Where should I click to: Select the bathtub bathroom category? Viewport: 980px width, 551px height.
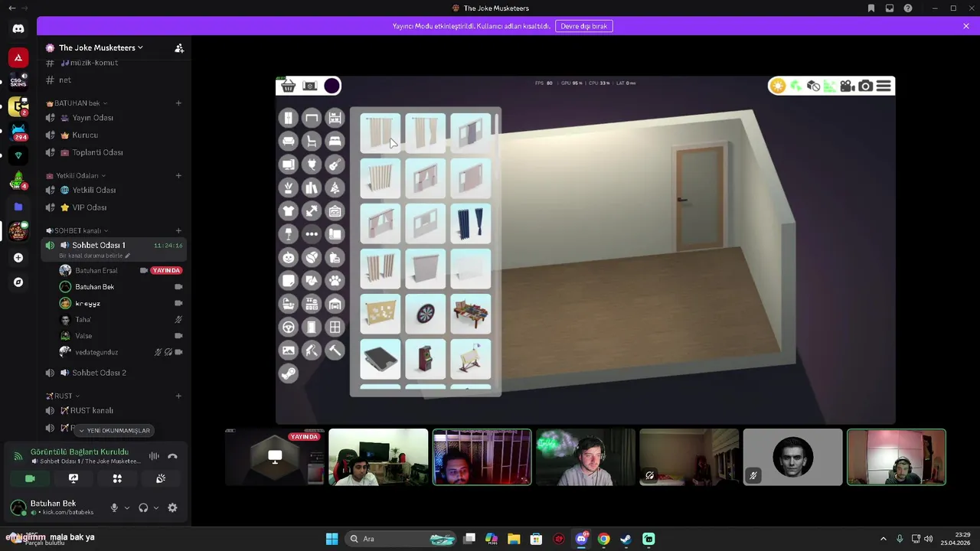[x=288, y=305]
